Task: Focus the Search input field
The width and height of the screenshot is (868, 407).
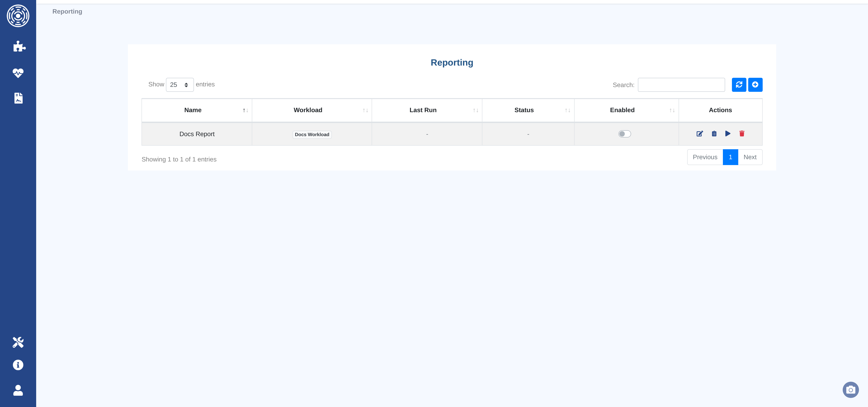Action: [681, 85]
